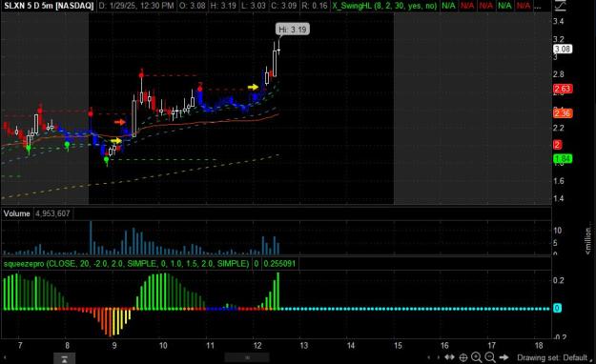Viewport: 596px width, 364px height.
Task: Click the orange 2.36 price axis tag
Action: point(563,113)
